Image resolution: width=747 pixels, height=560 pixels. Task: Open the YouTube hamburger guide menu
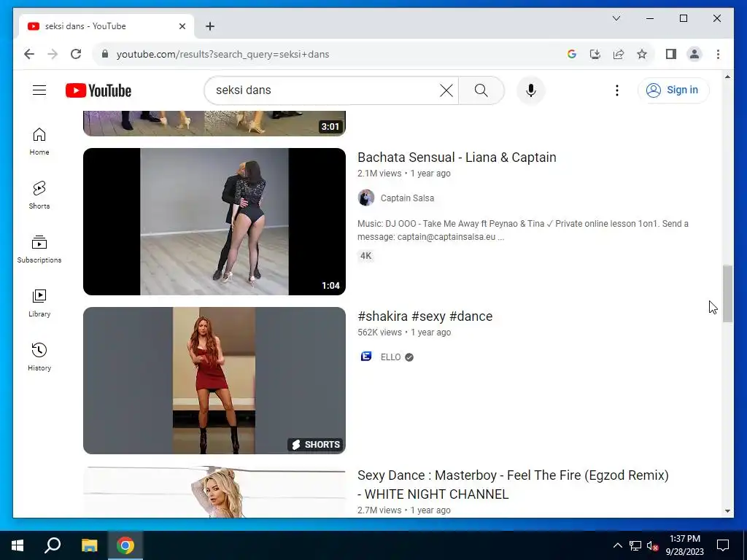coord(39,90)
